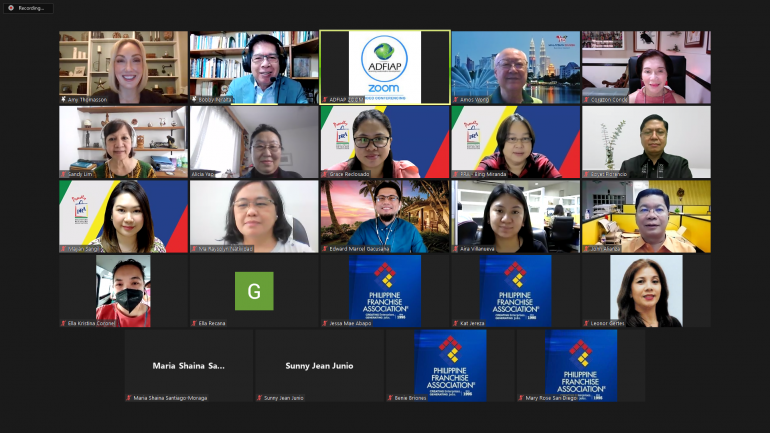
Task: Click the muted mic icon beside Sandy Lim
Action: tap(63, 174)
